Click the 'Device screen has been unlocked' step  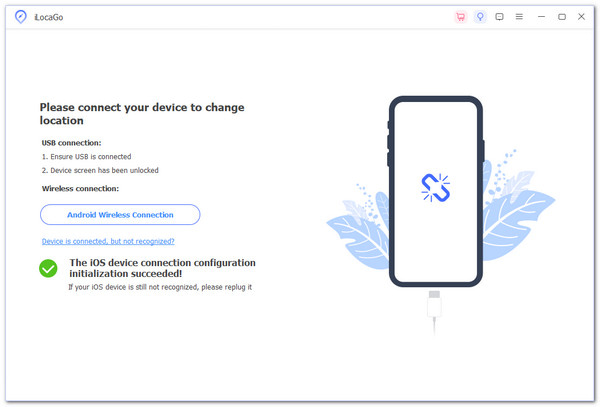point(100,170)
